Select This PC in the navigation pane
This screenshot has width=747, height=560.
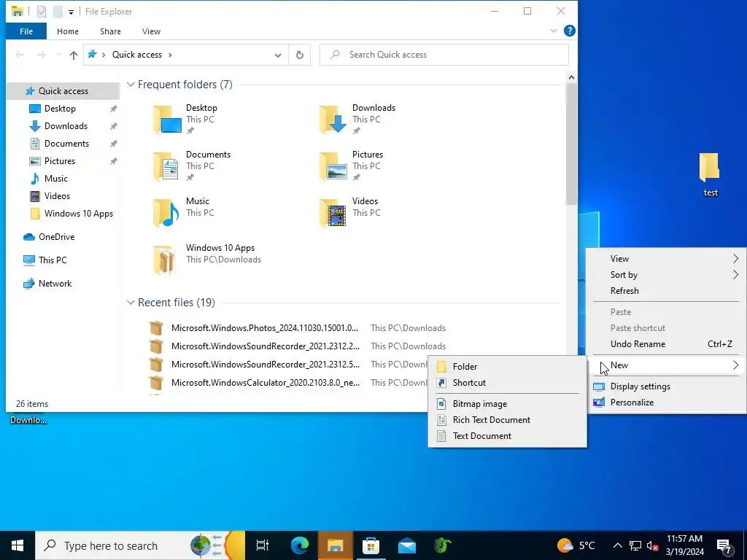tap(63, 260)
